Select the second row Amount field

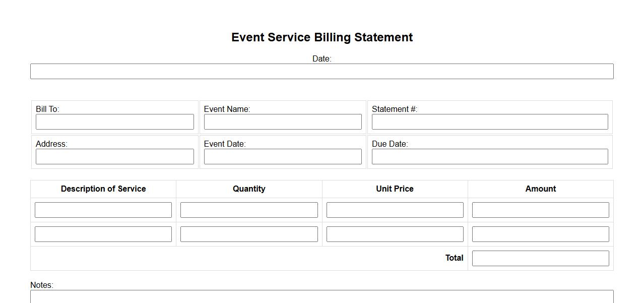pos(540,234)
